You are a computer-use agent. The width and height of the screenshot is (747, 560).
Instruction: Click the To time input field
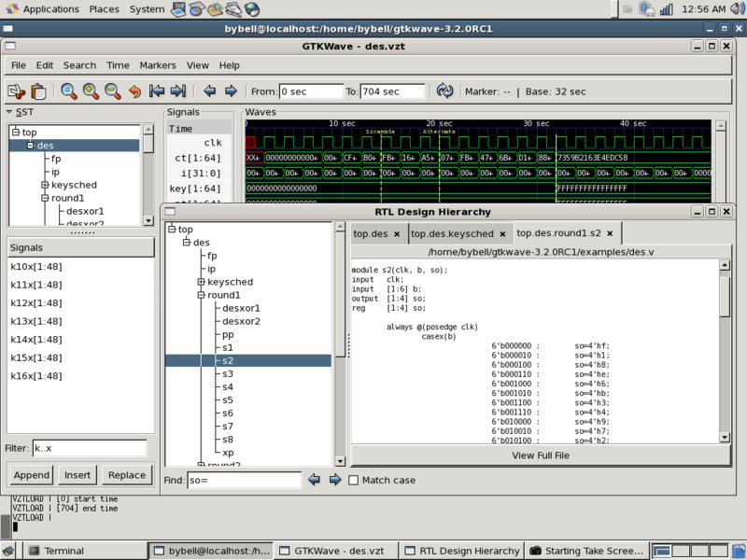click(392, 91)
